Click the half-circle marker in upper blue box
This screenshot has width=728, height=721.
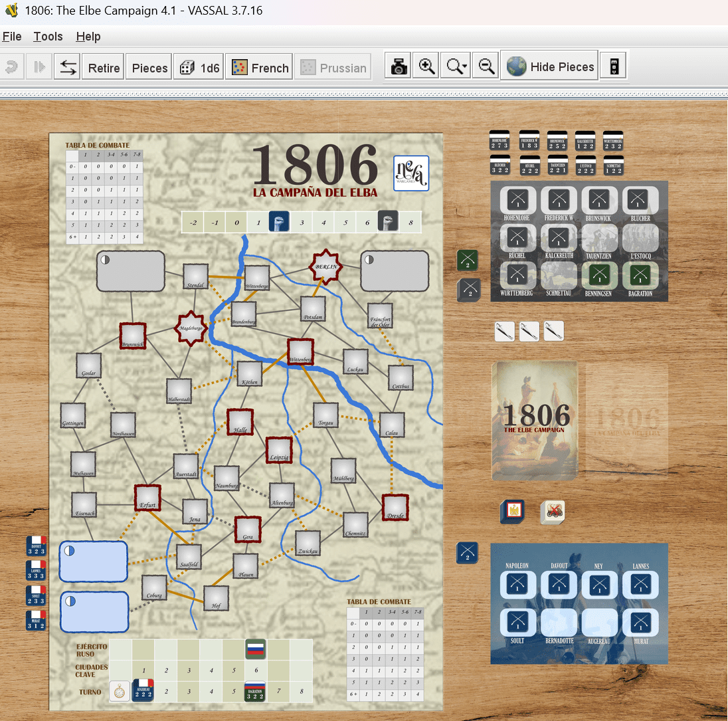(70, 551)
